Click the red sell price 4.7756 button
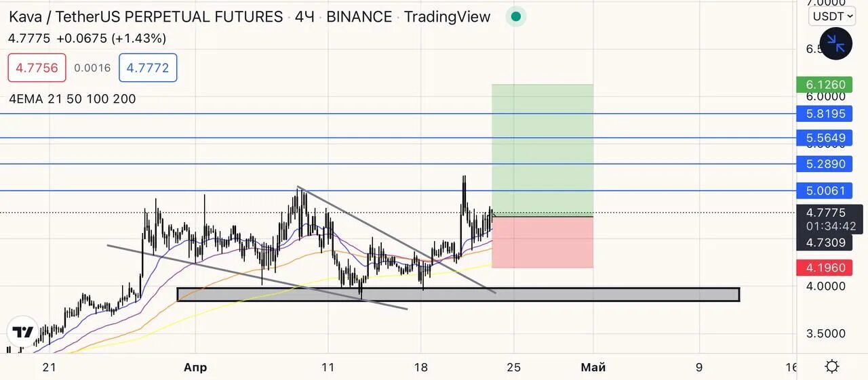The height and width of the screenshot is (380, 868). point(37,68)
